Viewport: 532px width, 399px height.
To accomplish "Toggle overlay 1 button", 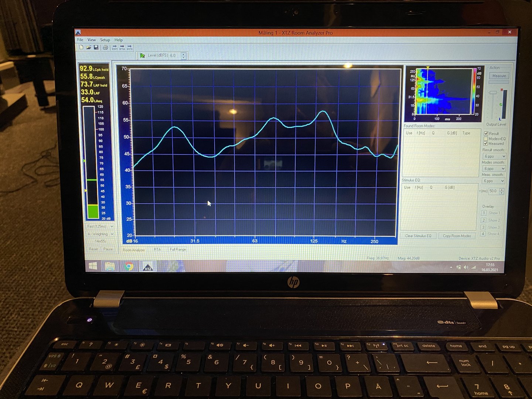I will [x=484, y=213].
